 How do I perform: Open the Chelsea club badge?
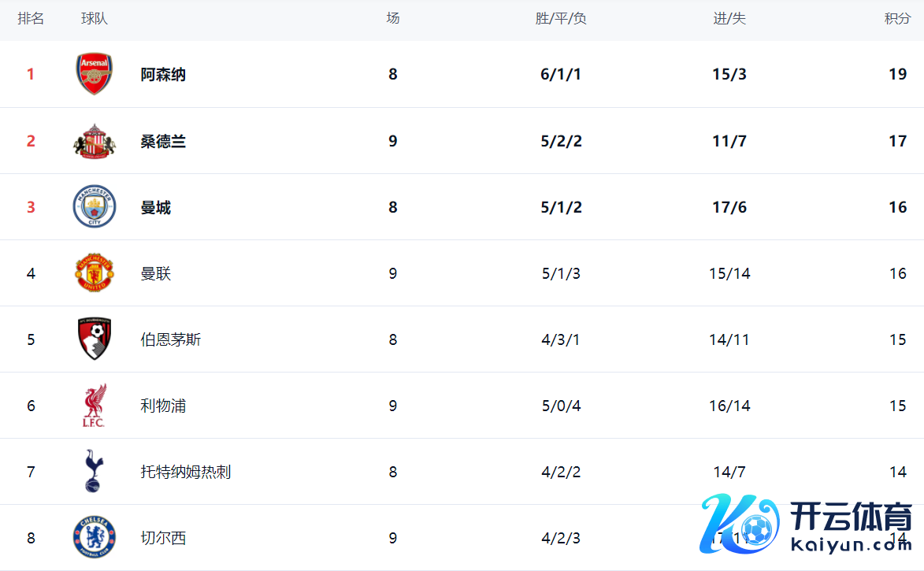95,538
